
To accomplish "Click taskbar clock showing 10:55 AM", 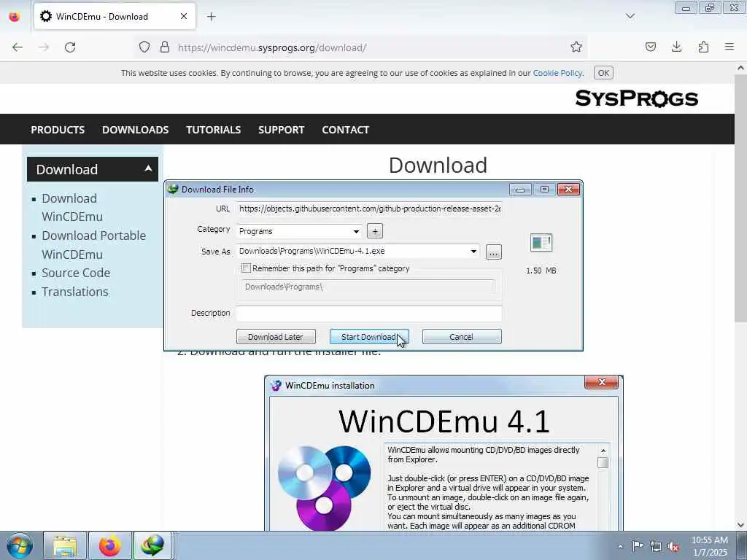I will [x=709, y=546].
